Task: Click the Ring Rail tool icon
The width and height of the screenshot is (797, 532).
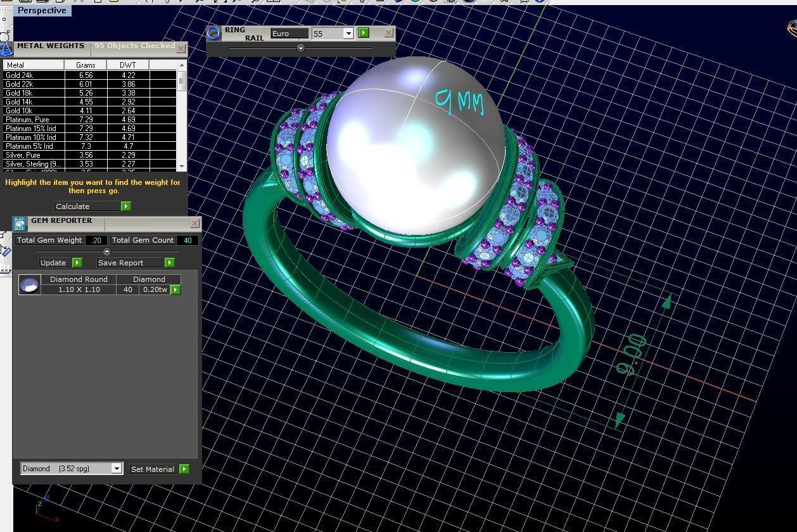Action: coord(214,34)
